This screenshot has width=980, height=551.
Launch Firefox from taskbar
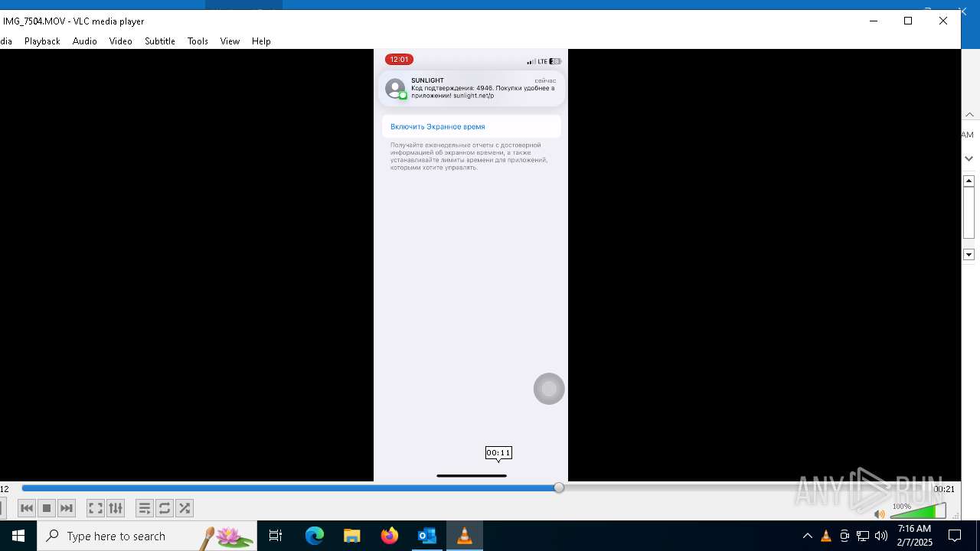(390, 536)
